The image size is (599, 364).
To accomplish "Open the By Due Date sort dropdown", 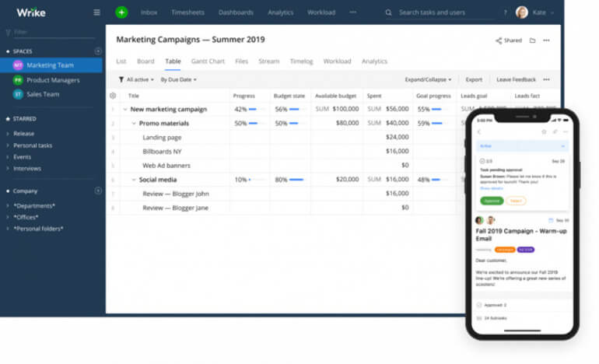I will pos(178,79).
